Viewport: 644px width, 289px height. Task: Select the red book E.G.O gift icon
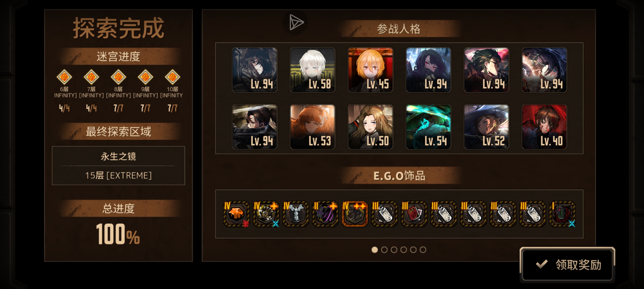[414, 214]
